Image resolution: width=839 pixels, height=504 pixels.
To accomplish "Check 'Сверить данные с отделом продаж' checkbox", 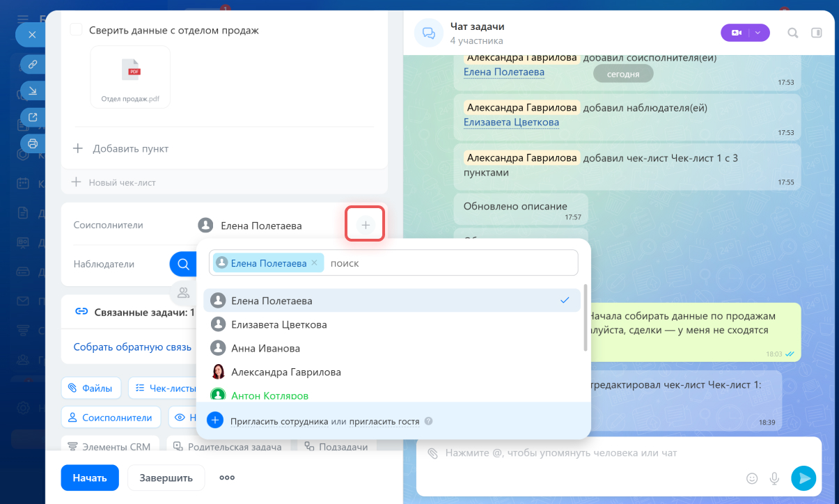I will 77,30.
